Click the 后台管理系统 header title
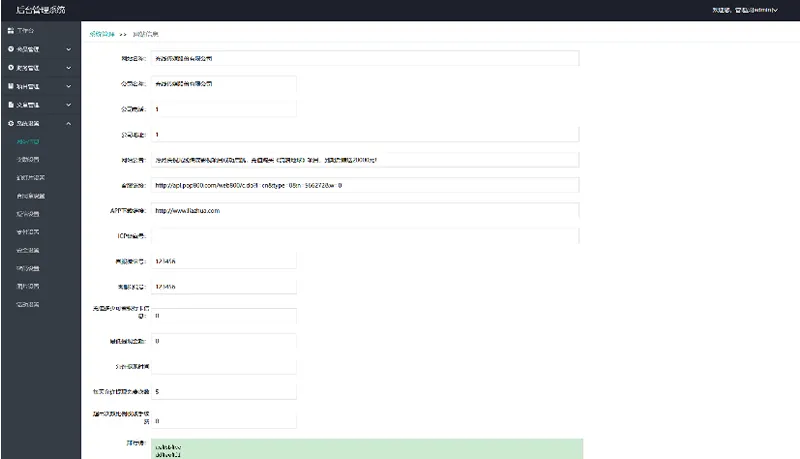This screenshot has height=459, width=800. 40,10
